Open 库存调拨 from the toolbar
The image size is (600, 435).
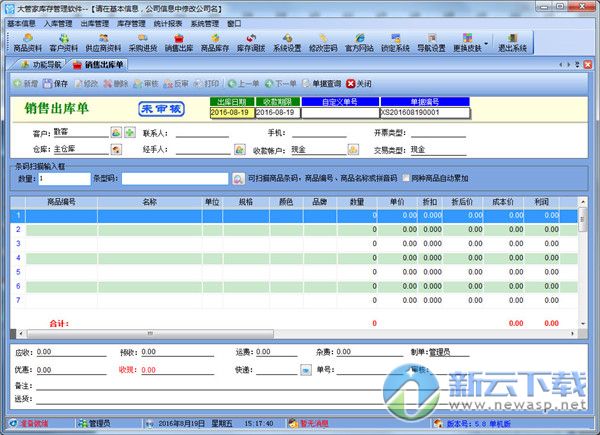251,43
